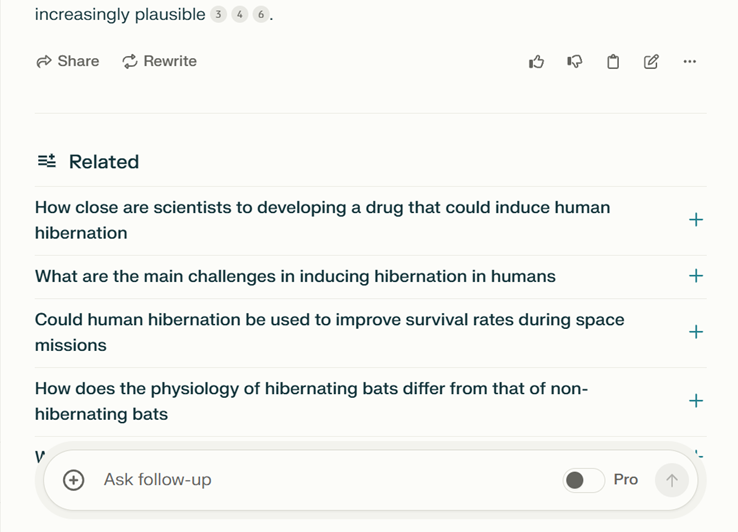Select "What are the main challenges" related question

click(295, 276)
